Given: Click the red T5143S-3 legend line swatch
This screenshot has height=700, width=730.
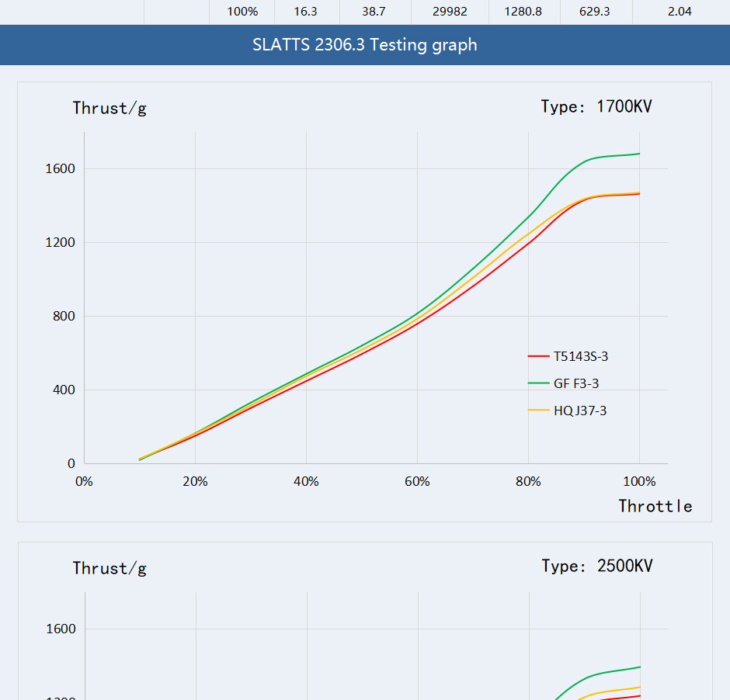Looking at the screenshot, I should [538, 356].
